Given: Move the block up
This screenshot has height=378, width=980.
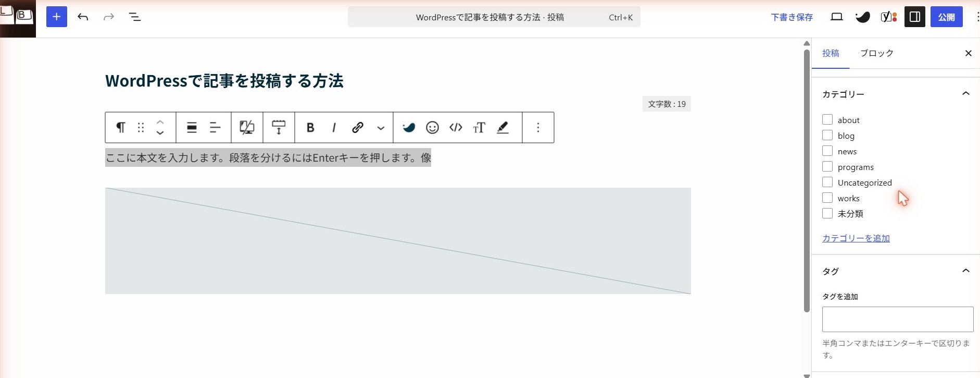Looking at the screenshot, I should [x=160, y=122].
